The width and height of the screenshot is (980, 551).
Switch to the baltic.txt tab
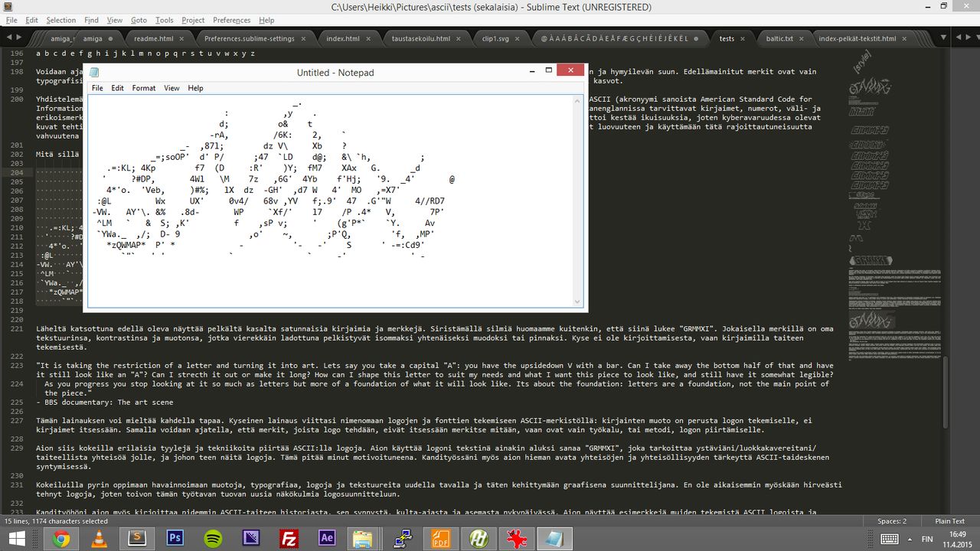click(777, 38)
